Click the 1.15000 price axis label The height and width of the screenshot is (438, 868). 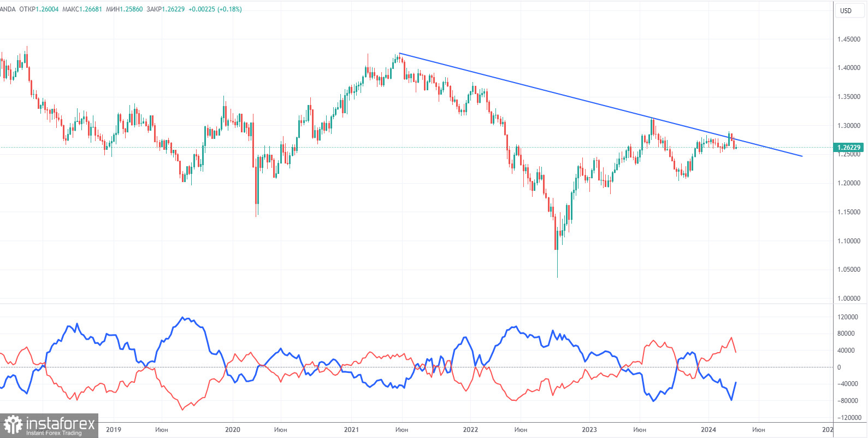(x=849, y=212)
